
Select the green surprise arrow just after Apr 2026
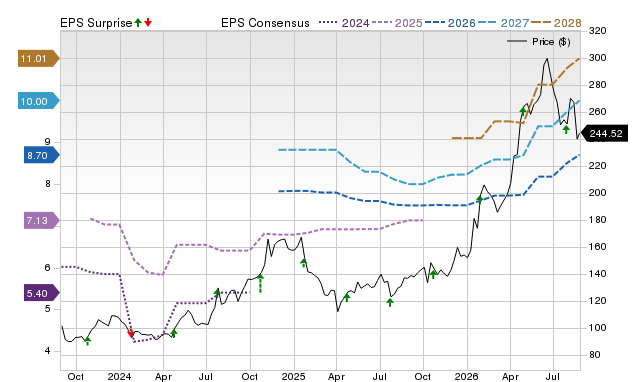click(x=523, y=111)
